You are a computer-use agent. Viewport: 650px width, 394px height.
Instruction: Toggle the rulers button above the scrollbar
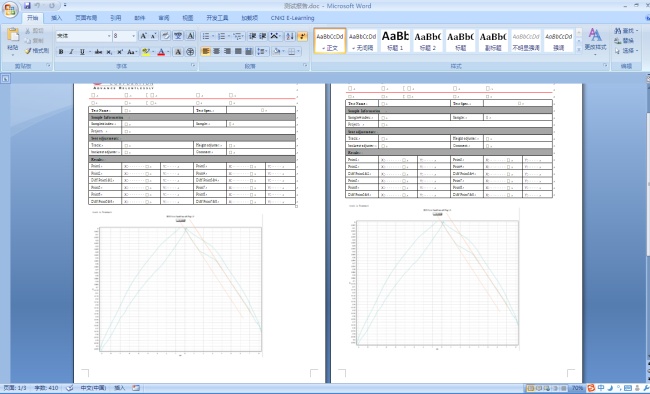648,78
